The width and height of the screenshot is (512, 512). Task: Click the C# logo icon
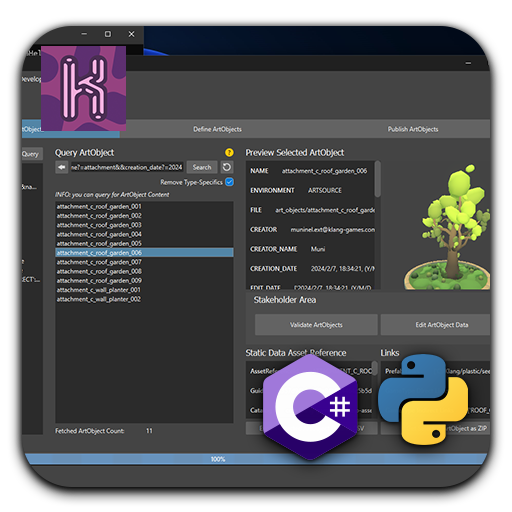(x=310, y=407)
